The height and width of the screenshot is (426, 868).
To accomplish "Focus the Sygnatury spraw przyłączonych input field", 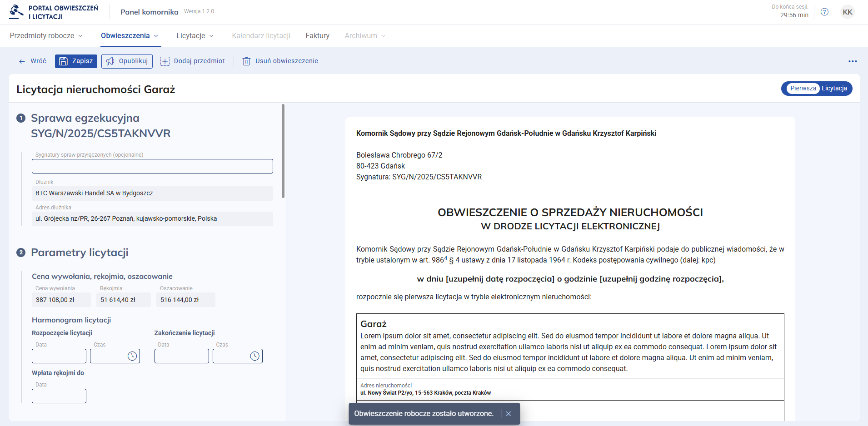I will 152,166.
